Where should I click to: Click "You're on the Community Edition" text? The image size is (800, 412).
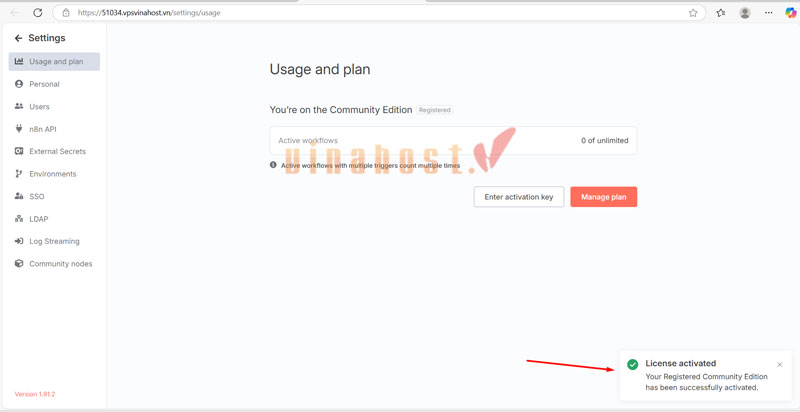coord(341,110)
